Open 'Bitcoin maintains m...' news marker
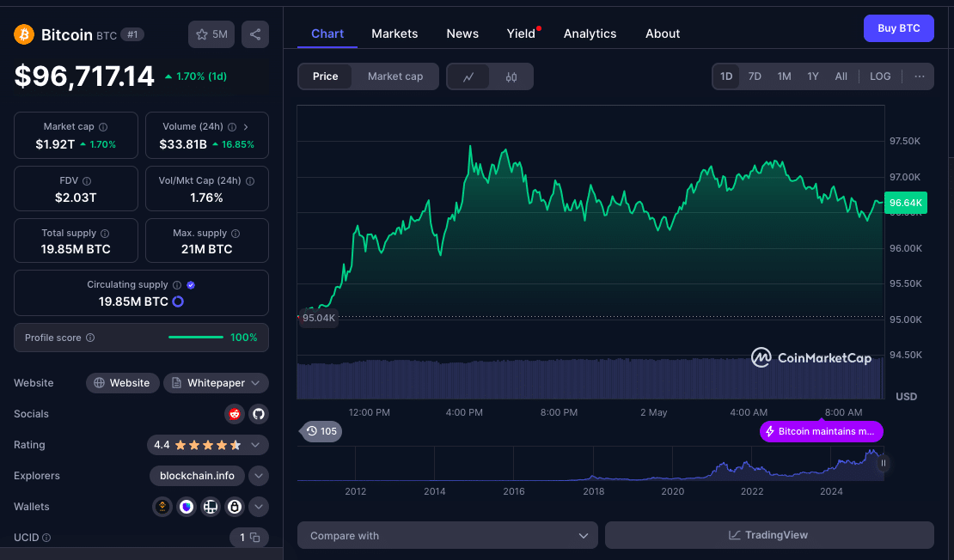The image size is (954, 560). click(822, 432)
